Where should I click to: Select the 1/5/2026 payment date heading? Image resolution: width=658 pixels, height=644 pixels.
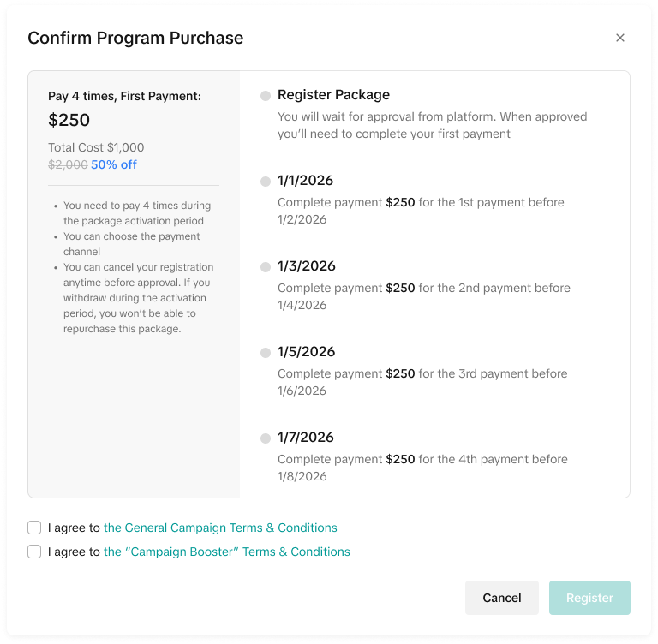tap(306, 352)
